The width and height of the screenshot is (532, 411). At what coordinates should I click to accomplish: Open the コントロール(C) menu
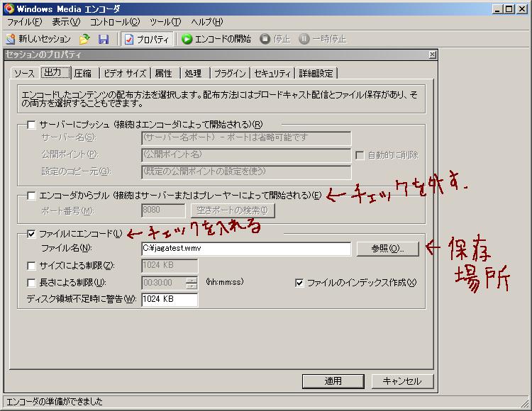115,22
